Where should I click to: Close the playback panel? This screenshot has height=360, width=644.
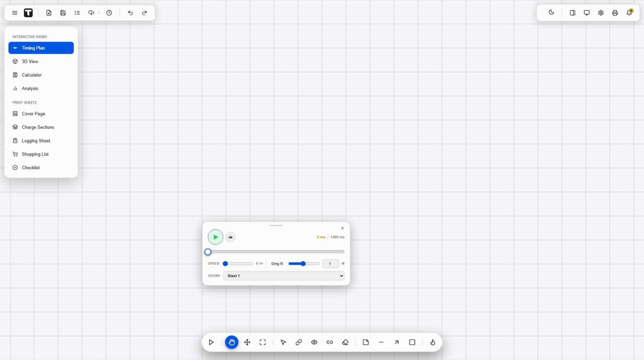342,229
